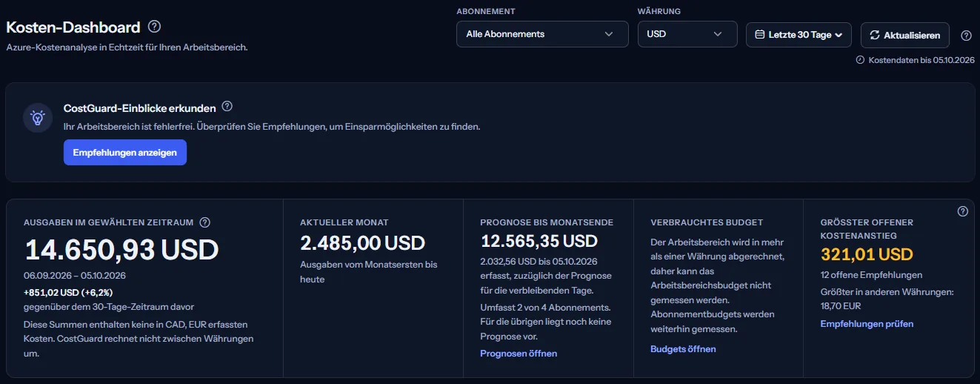
Task: Click the clock icon beside Kostendaten bis 05.10.2026
Action: click(860, 60)
